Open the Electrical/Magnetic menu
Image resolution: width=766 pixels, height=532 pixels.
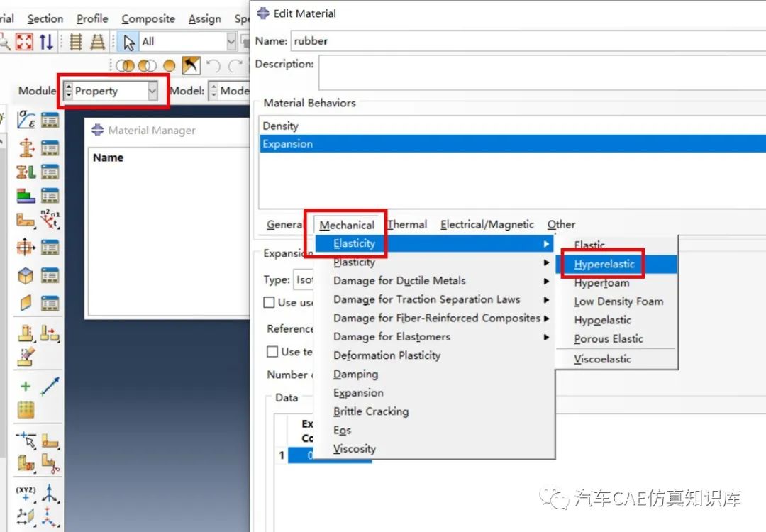[x=487, y=224]
